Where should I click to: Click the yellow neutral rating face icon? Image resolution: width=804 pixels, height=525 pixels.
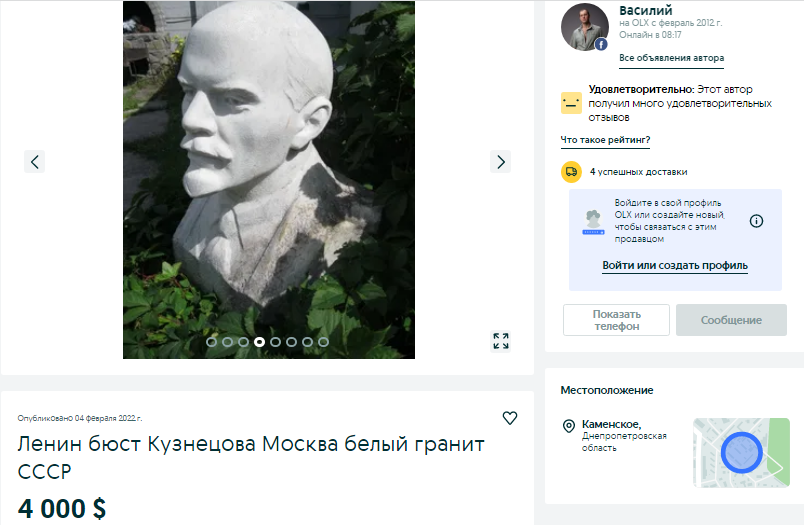(571, 103)
